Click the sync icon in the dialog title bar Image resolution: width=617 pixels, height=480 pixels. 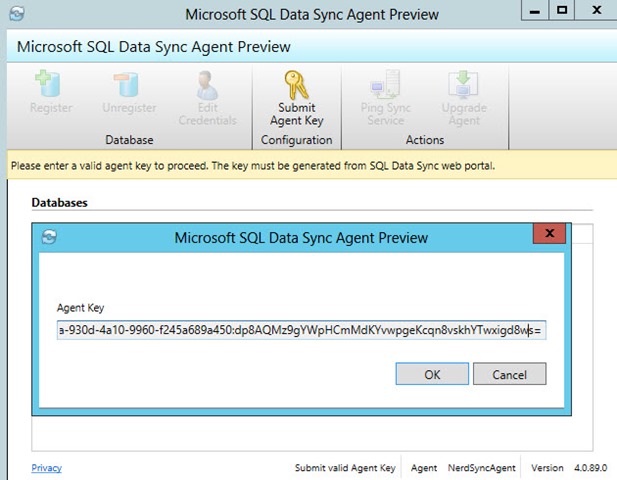(x=49, y=237)
